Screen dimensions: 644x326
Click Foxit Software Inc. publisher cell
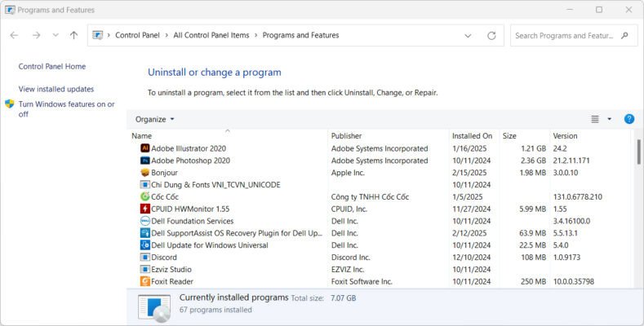[362, 281]
